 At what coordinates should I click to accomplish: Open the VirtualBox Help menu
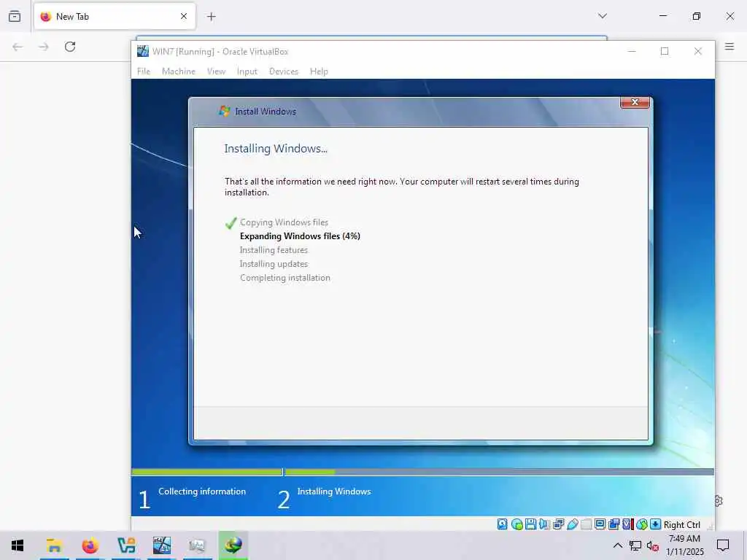[319, 71]
